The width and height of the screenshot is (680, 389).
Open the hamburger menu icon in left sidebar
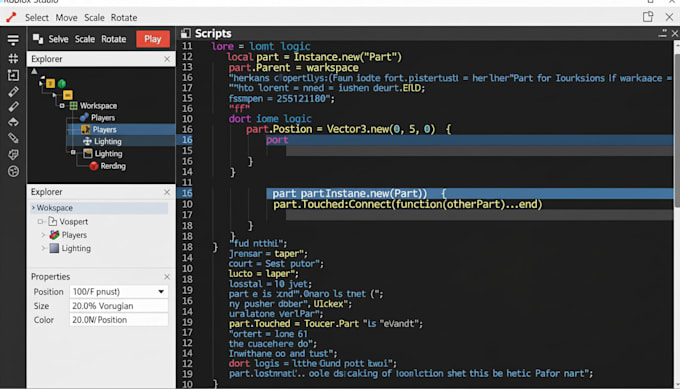(x=13, y=40)
